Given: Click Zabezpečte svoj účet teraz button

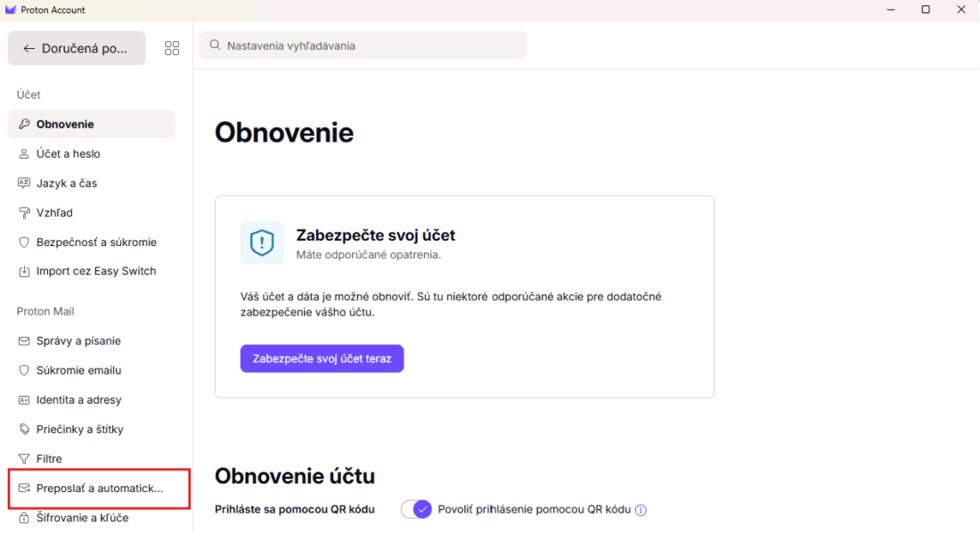Looking at the screenshot, I should pos(322,357).
